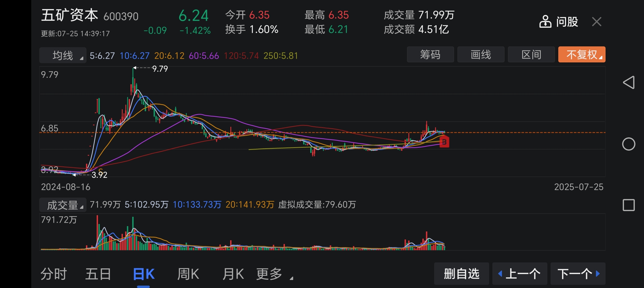The height and width of the screenshot is (288, 644).
Task: Tap the Android recents square button
Action: pyautogui.click(x=629, y=205)
